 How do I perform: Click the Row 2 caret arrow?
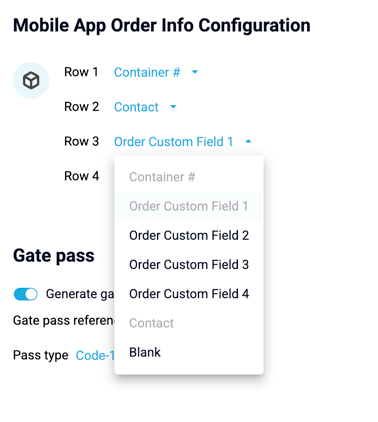click(x=173, y=107)
